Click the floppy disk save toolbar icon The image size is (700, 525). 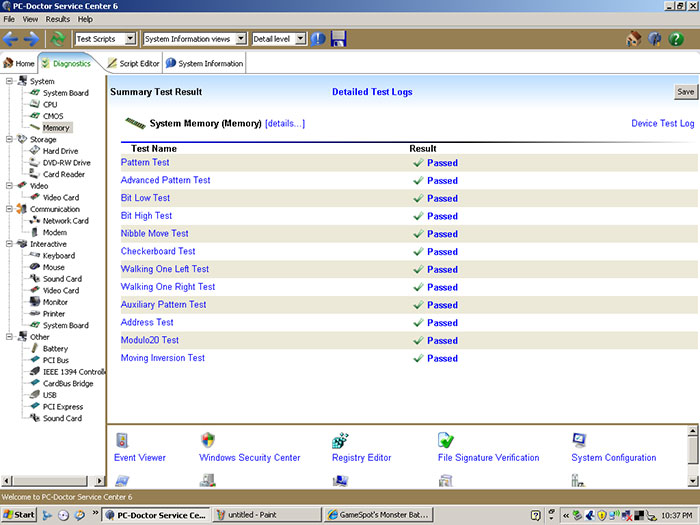[338, 39]
